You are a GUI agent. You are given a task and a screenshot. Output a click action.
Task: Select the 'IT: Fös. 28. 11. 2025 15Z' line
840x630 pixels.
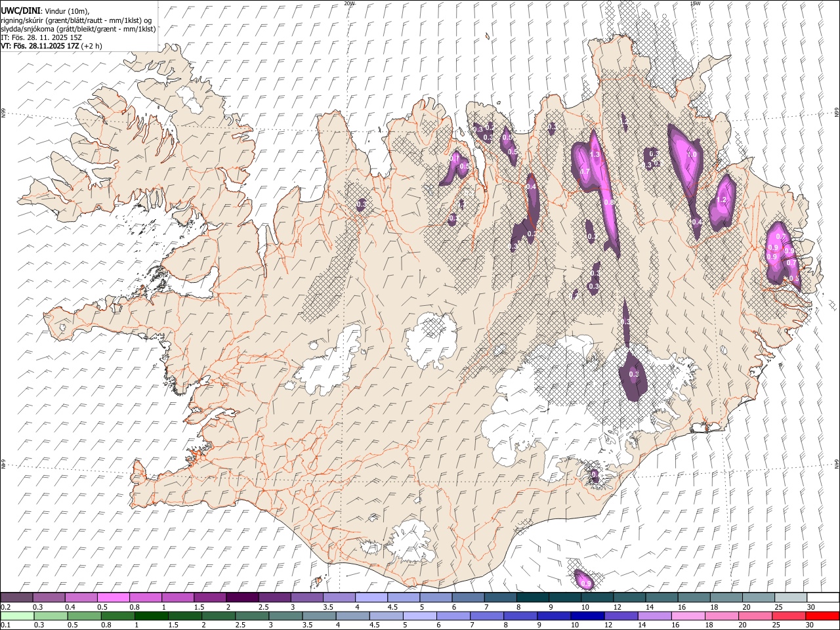pos(41,37)
